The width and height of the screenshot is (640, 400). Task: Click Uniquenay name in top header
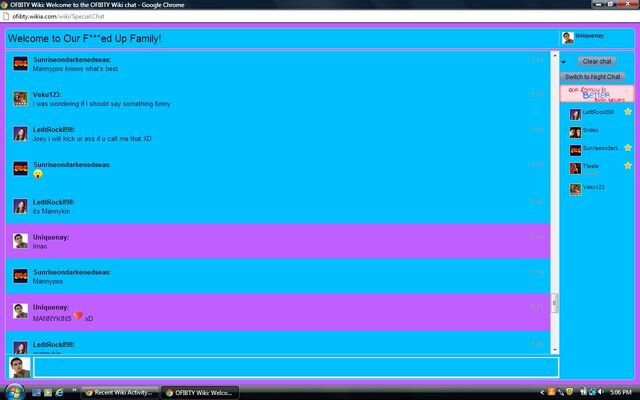[589, 36]
